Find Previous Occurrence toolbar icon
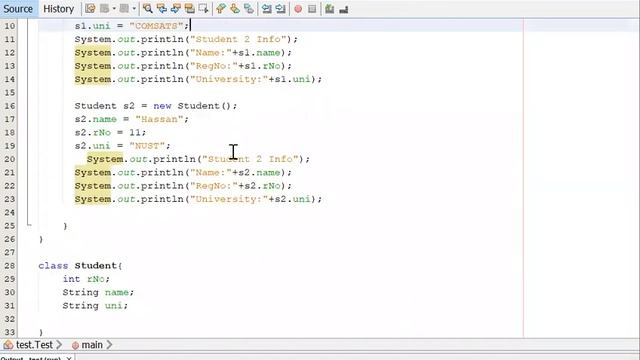The image size is (640, 360). point(162,9)
